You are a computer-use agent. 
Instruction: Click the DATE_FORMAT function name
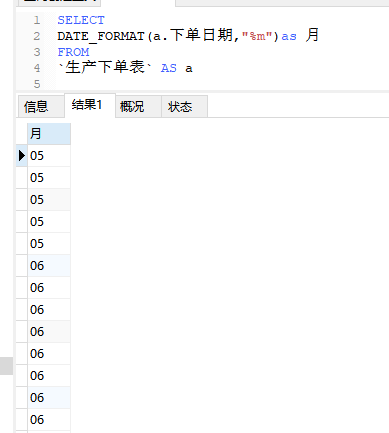tap(101, 36)
